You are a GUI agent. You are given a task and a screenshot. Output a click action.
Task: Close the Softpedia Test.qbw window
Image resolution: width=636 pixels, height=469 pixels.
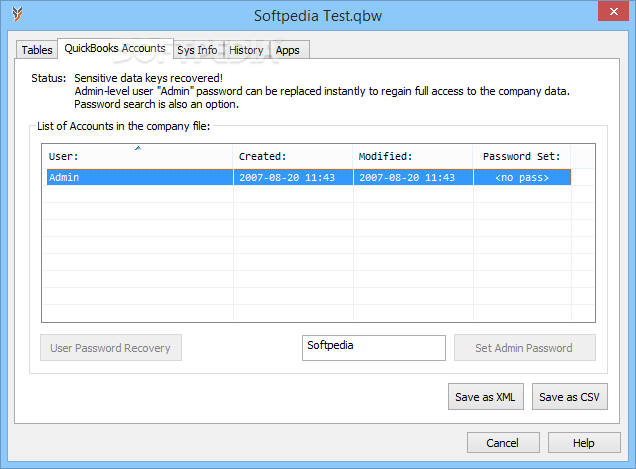pos(613,11)
